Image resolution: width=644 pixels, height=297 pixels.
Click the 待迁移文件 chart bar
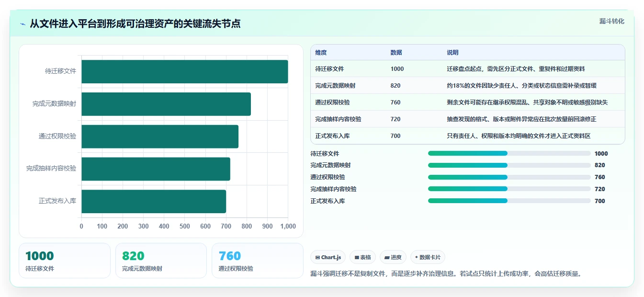(x=185, y=71)
